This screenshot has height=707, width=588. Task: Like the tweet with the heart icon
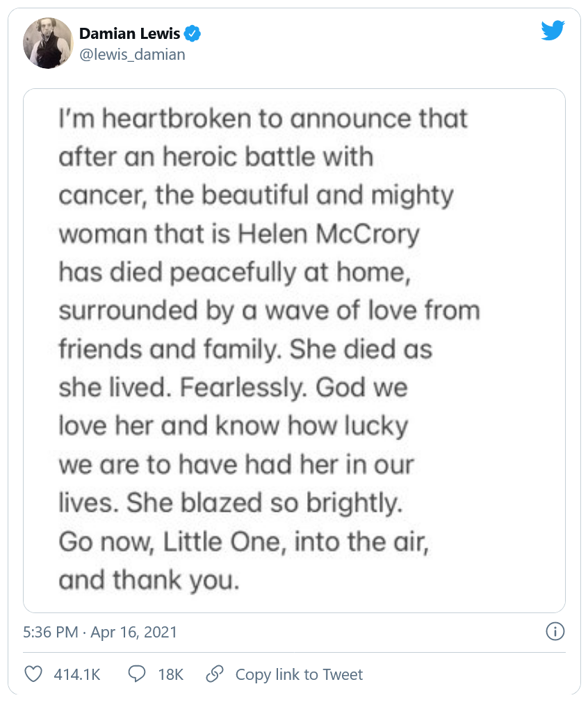tap(33, 674)
